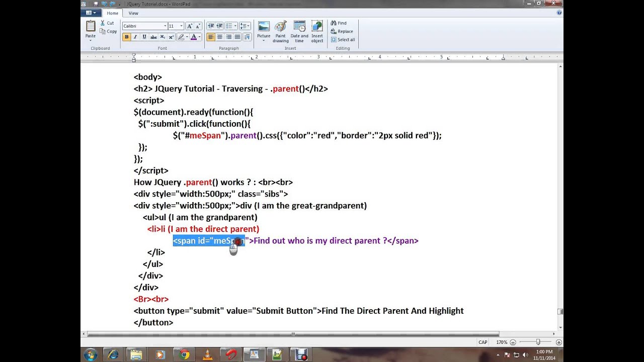Save document from quick access toolbar
This screenshot has height=362, width=644.
(x=96, y=4)
